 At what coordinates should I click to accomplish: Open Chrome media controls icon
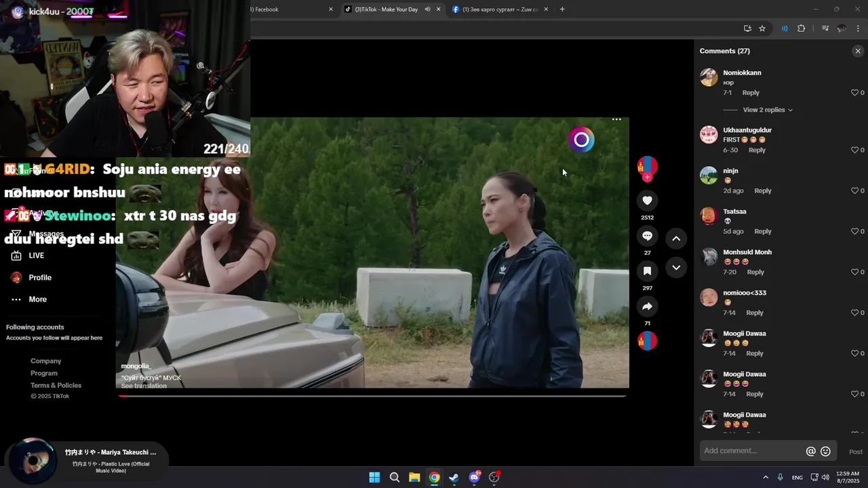coord(825,28)
